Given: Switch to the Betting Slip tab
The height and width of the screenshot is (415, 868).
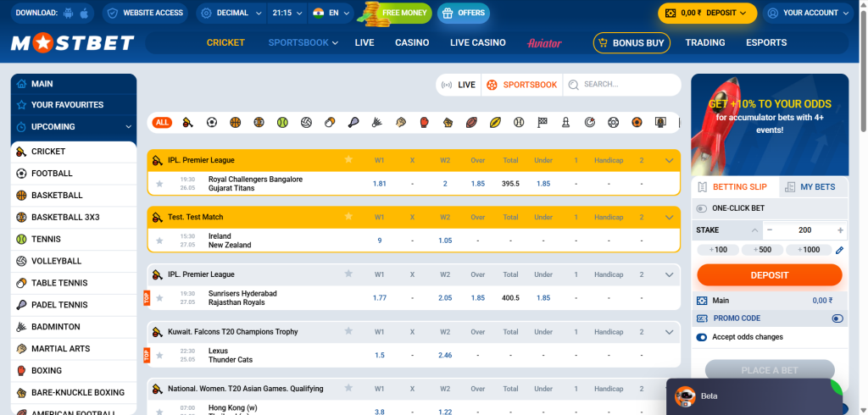Looking at the screenshot, I should click(x=735, y=187).
